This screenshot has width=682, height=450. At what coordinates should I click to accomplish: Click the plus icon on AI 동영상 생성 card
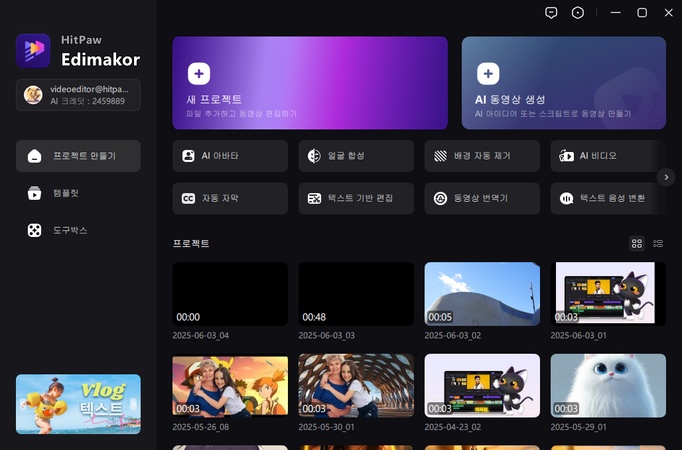[x=488, y=73]
